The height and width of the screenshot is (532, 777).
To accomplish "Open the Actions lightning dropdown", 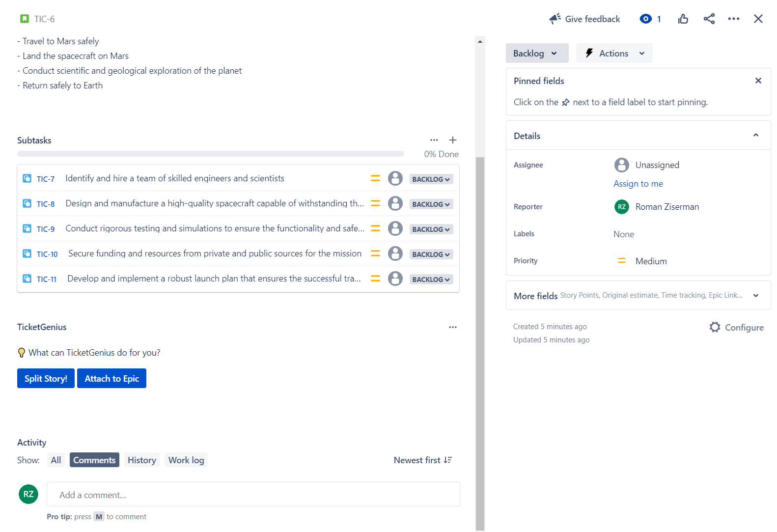I will (x=614, y=53).
